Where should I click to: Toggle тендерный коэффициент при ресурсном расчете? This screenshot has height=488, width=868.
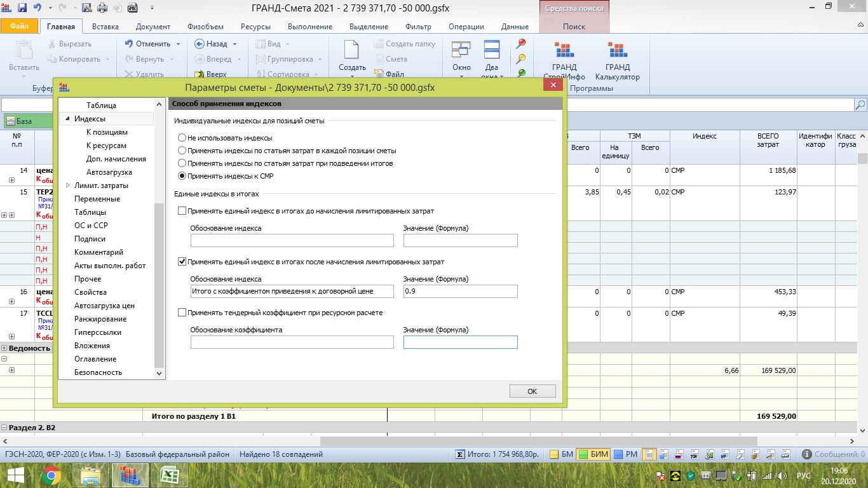click(x=182, y=313)
